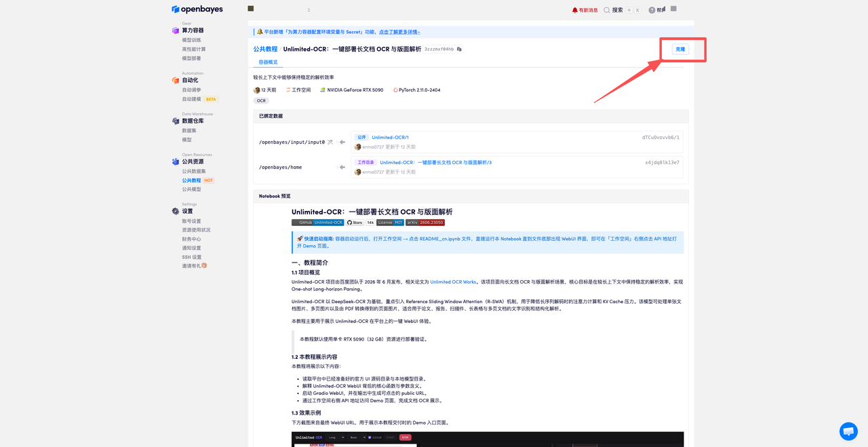Click the gift icon beside 邀请有礼
868x447 pixels.
[x=204, y=266]
